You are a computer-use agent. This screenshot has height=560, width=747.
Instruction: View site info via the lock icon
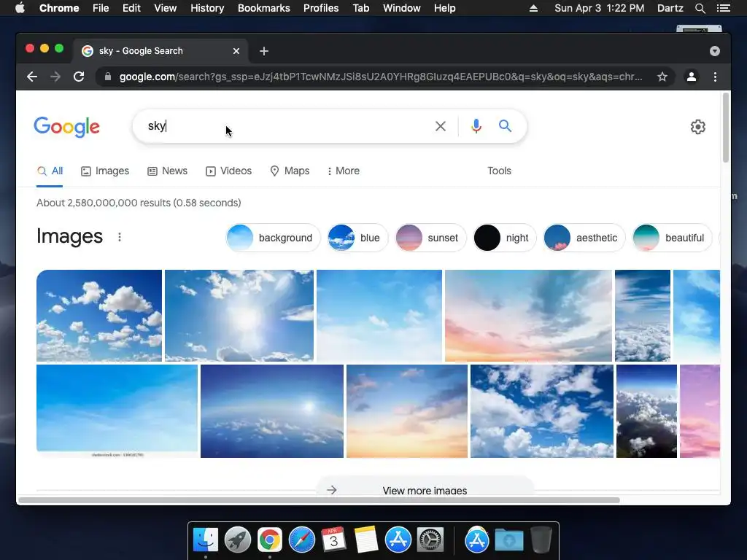pos(108,77)
